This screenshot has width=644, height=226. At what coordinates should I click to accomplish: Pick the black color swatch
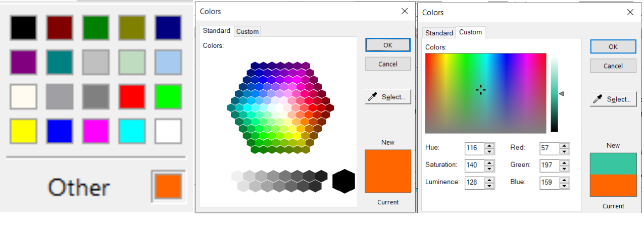coord(23,28)
